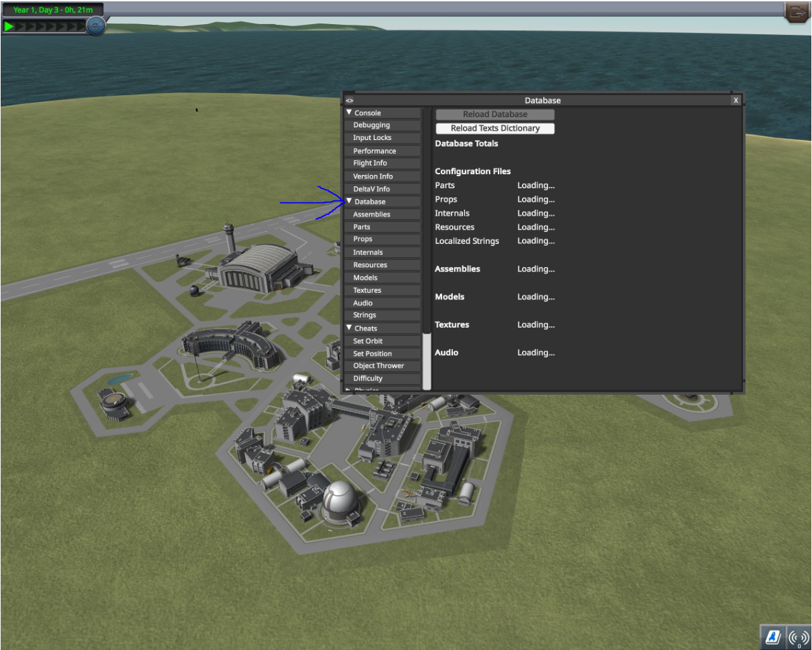
Task: Open the Difficulty cheat page
Action: (383, 379)
